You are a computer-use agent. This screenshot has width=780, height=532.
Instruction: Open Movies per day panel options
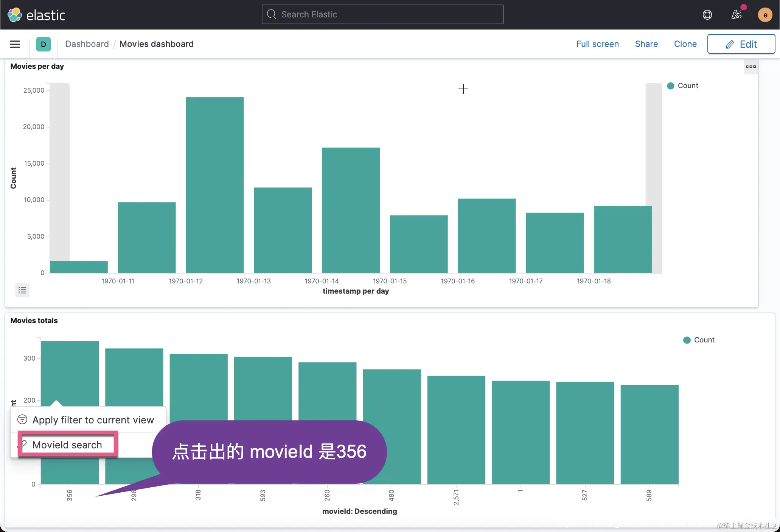point(750,67)
